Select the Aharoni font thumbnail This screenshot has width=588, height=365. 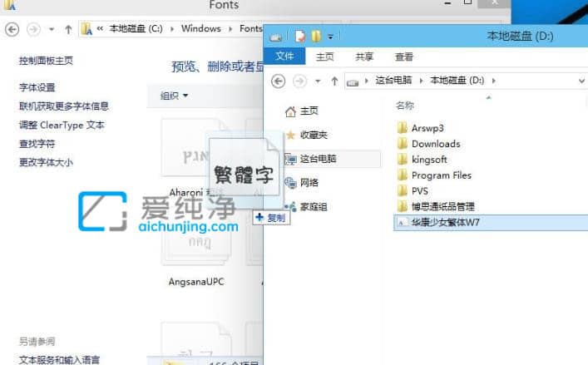coord(185,148)
